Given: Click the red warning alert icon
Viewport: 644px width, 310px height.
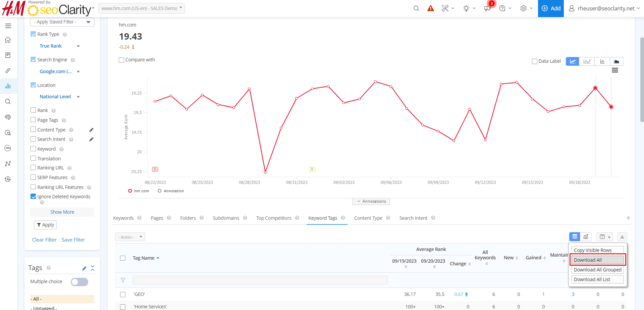Looking at the screenshot, I should click(431, 8).
